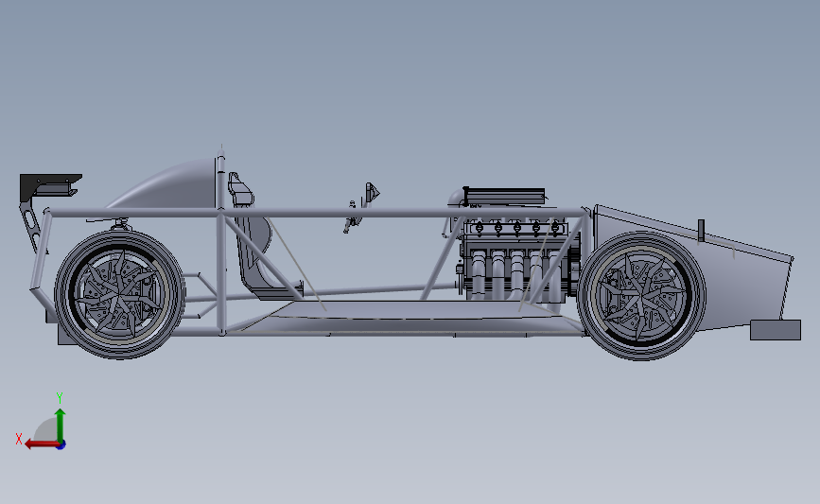Click the blue Z axis dot on triad
This screenshot has height=504, width=820.
tap(61, 445)
